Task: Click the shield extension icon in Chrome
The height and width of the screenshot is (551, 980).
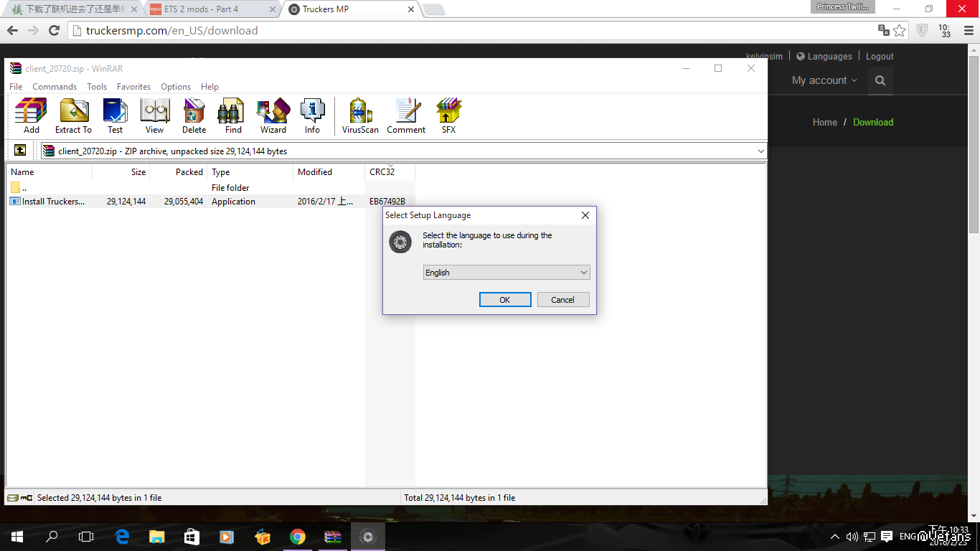Action: pos(922,30)
